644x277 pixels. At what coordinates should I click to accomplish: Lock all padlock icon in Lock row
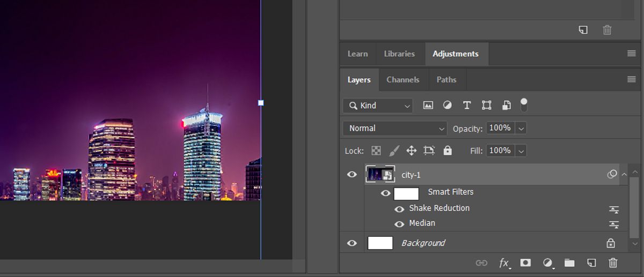tap(448, 151)
